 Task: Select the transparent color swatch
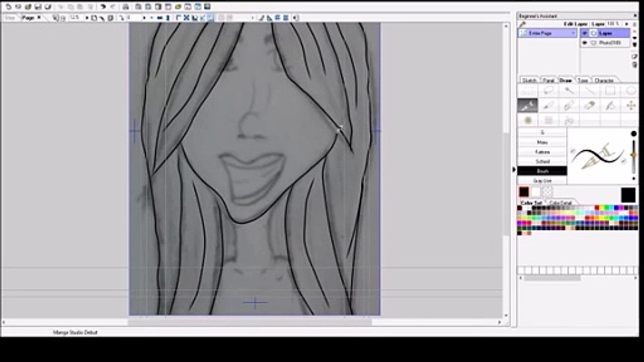547,192
